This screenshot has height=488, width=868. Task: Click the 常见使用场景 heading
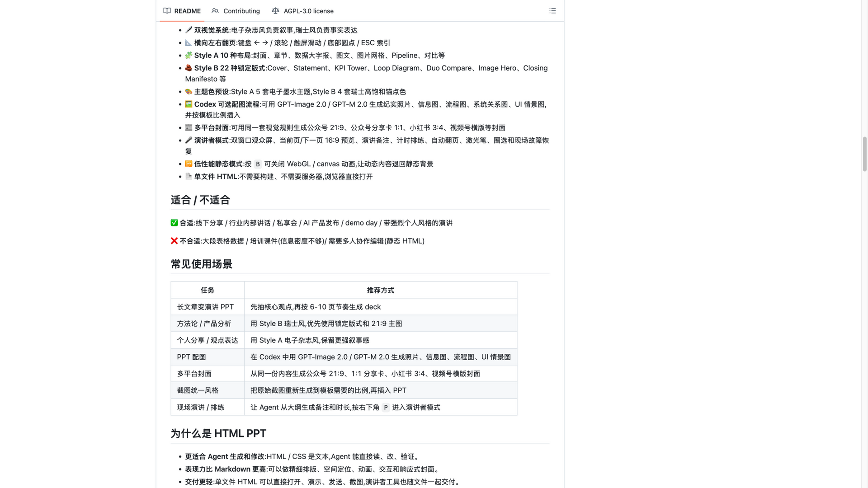tap(201, 264)
